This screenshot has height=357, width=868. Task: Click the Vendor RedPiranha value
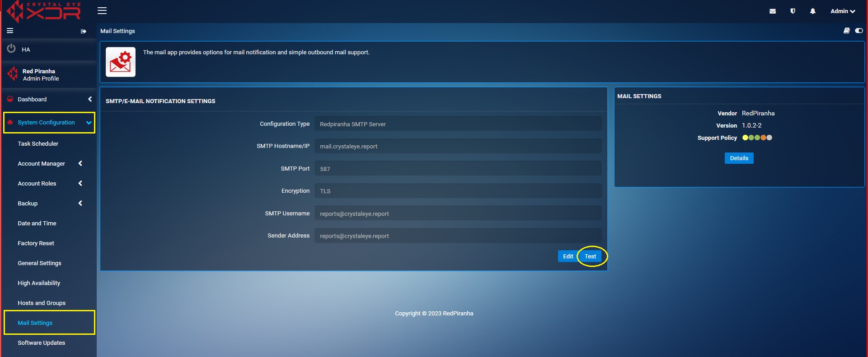(758, 113)
